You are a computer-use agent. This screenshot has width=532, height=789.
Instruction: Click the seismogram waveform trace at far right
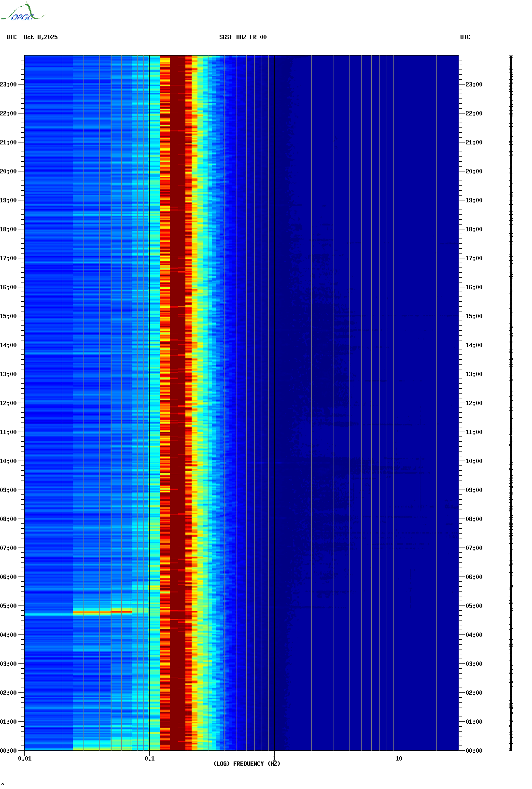(511, 403)
